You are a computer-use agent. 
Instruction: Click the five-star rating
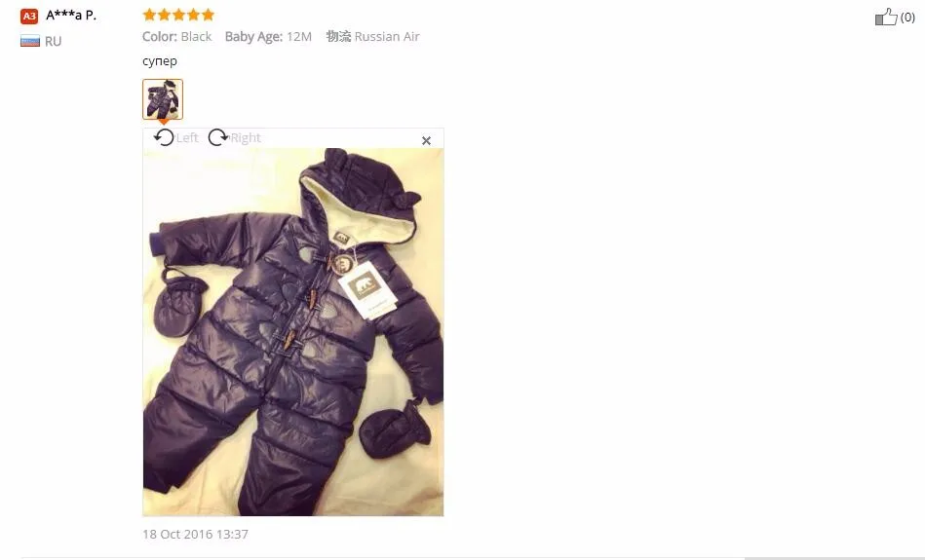coord(178,15)
